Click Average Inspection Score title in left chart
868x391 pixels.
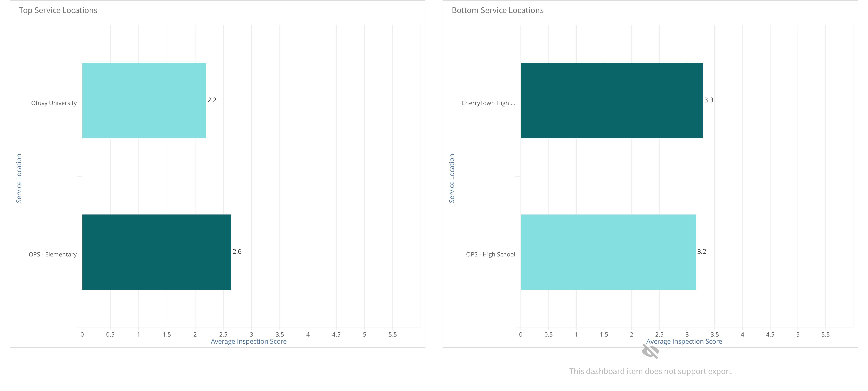249,341
